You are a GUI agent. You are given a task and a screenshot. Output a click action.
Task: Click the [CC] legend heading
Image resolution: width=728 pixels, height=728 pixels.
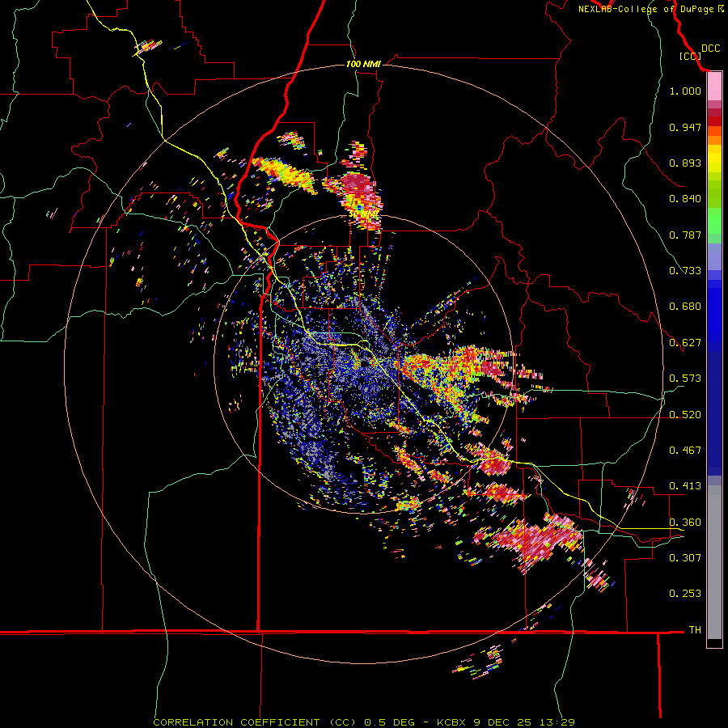click(691, 56)
